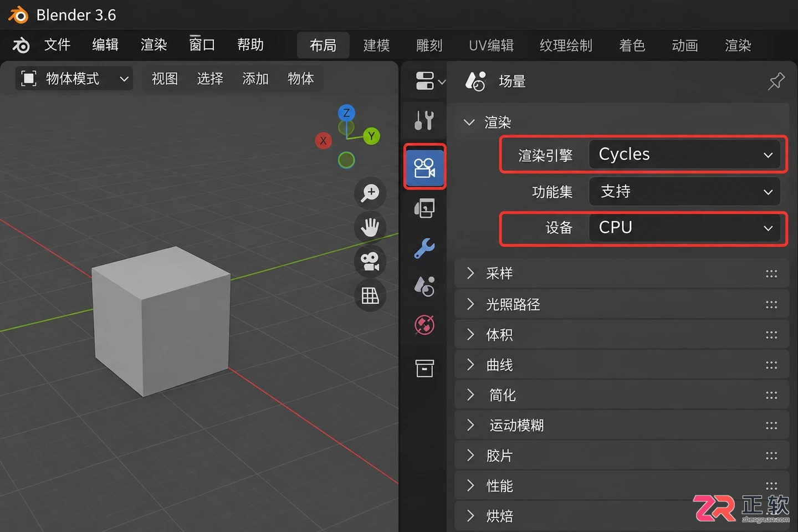Expand the 运动模糊 panel

(x=621, y=426)
